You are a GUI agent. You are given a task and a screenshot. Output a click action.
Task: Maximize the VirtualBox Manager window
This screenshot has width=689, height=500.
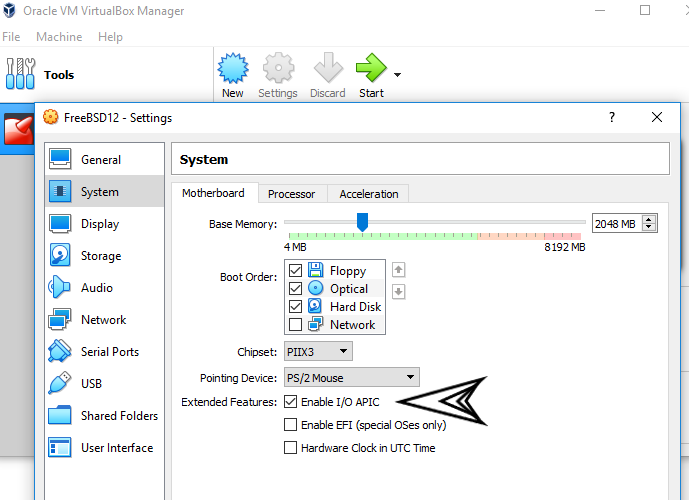pos(645,10)
